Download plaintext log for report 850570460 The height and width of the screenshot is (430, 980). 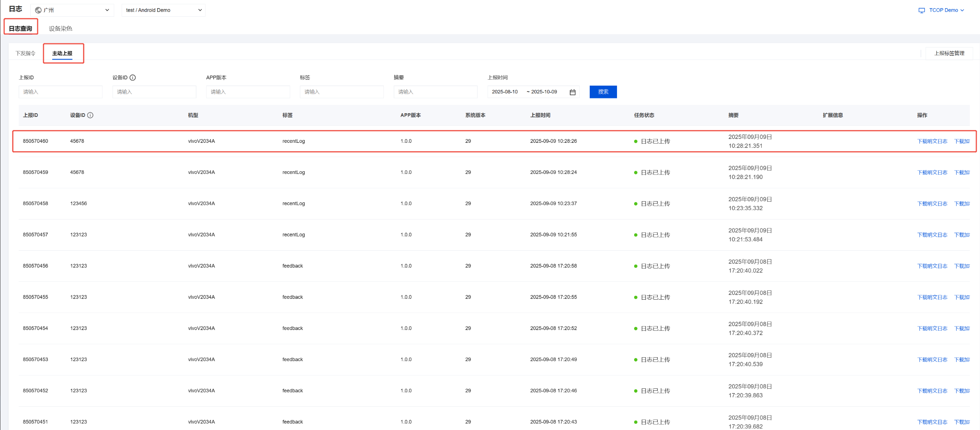(x=932, y=141)
